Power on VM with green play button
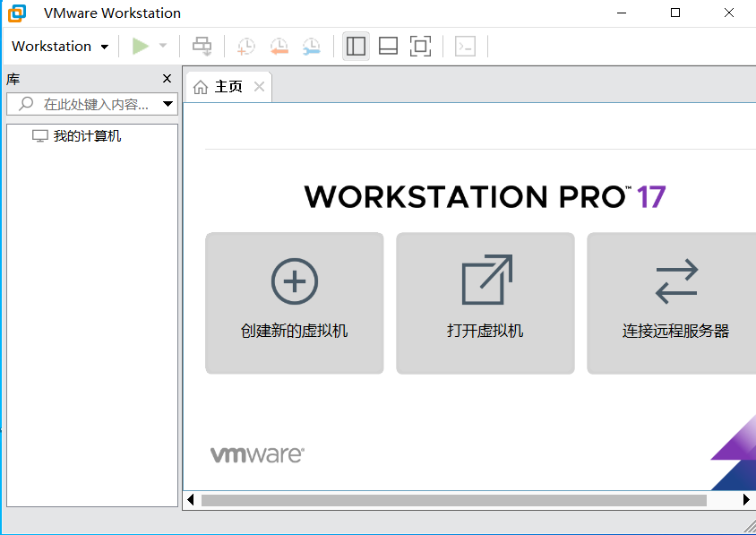 point(141,47)
